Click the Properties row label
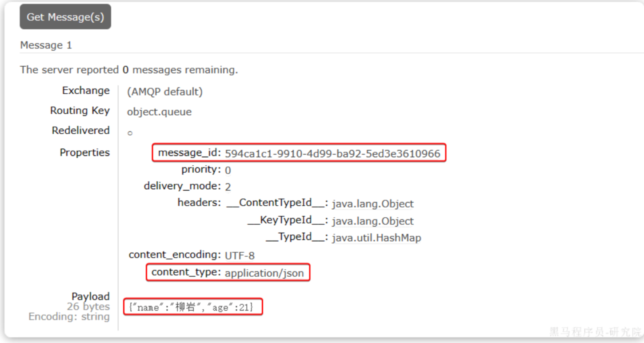Screen dimensions: 644x343 pos(84,152)
